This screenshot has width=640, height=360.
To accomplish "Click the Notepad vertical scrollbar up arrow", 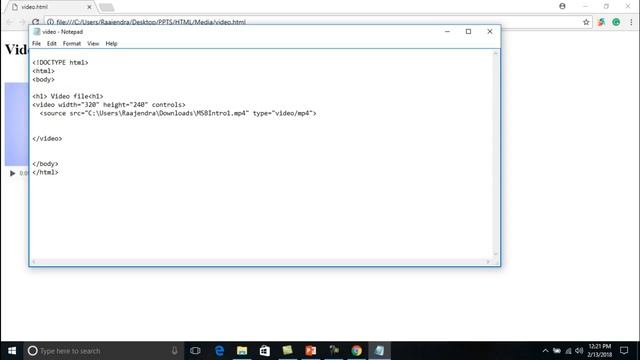I will click(x=496, y=53).
